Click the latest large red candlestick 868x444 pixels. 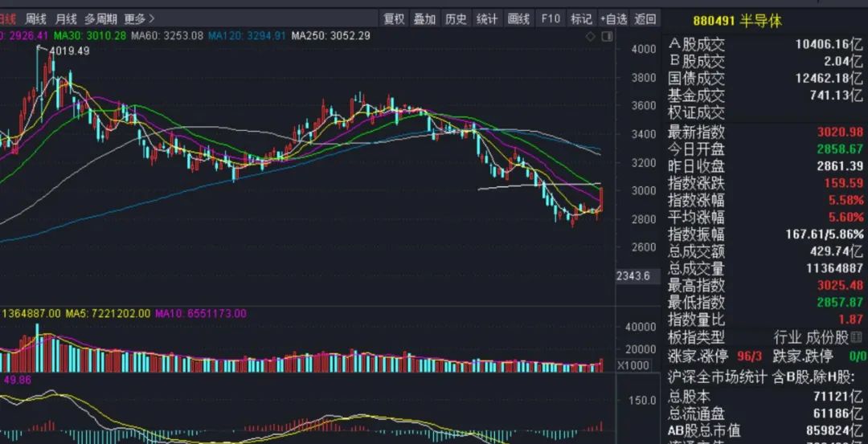(x=600, y=200)
